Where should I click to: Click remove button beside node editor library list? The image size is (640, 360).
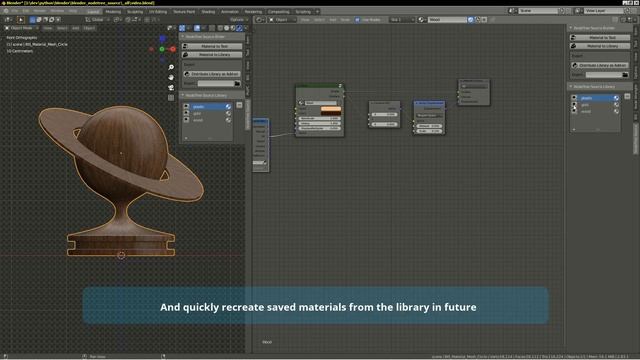point(627,96)
